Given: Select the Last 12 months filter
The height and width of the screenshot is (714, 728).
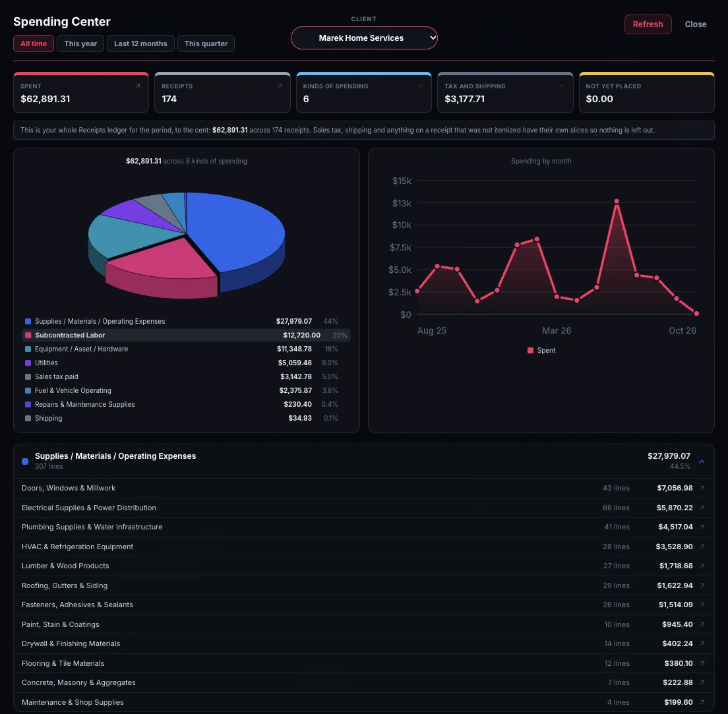Looking at the screenshot, I should (140, 44).
